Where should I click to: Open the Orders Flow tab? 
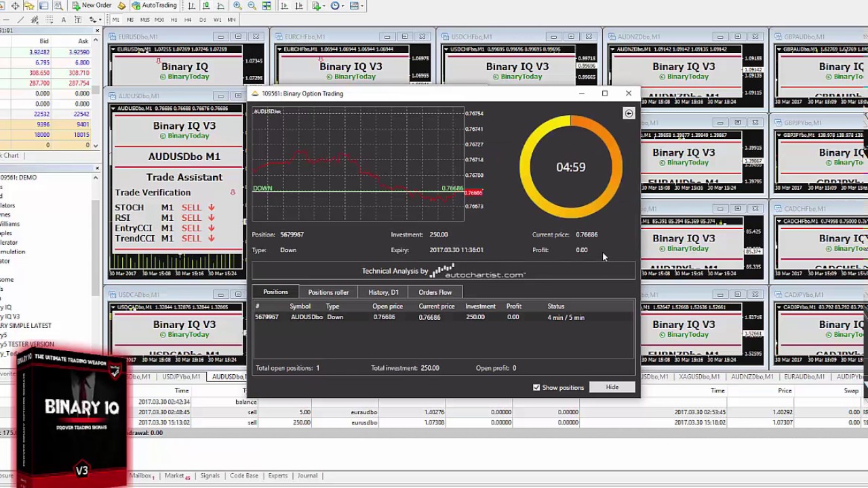(435, 292)
